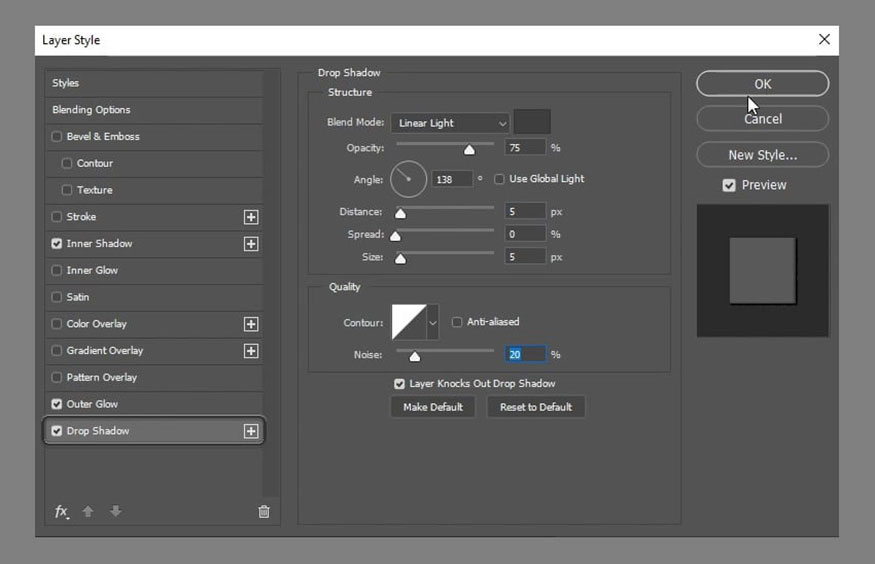The image size is (875, 564).
Task: Open the shadow color swatch
Action: 532,122
